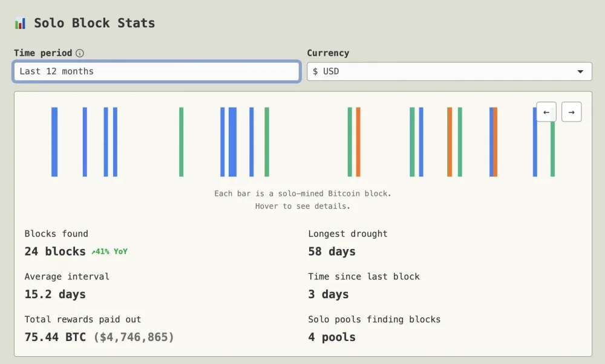
Task: Click the currency dropdown caret arrow
Action: [x=580, y=72]
